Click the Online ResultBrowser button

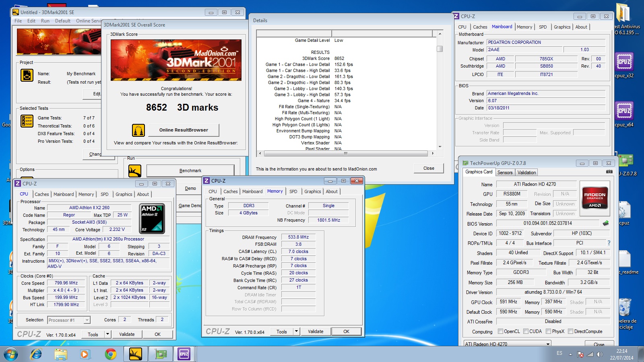pos(184,130)
